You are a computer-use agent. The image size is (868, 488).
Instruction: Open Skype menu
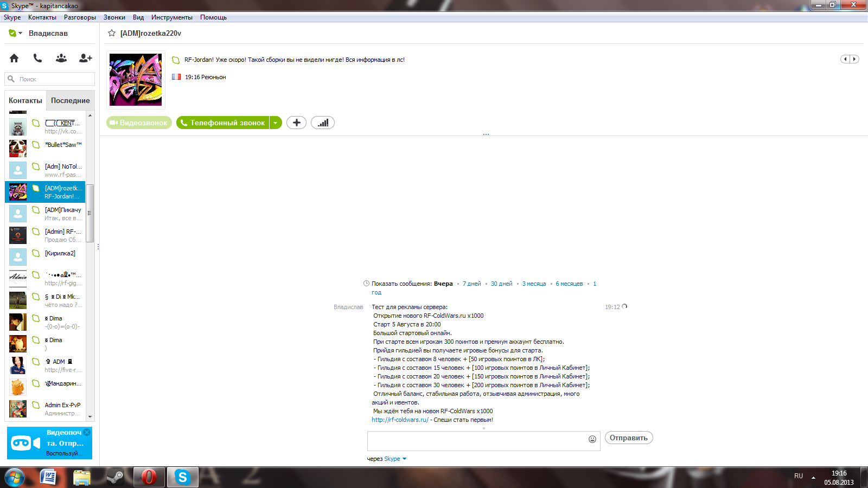point(12,17)
